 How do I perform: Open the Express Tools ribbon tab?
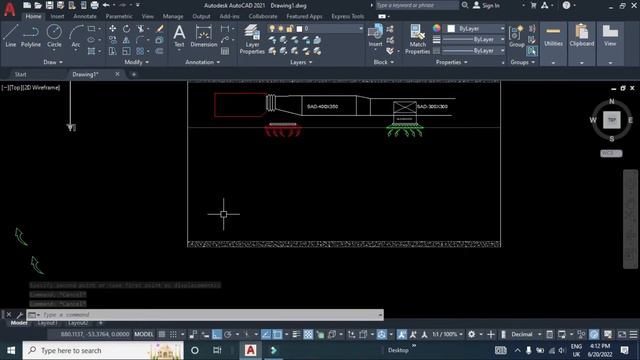(347, 16)
